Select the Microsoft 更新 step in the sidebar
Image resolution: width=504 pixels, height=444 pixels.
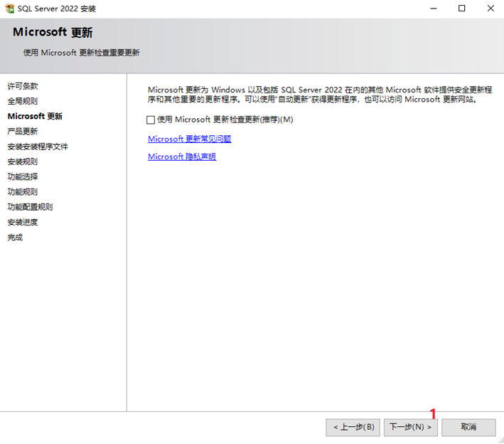click(x=35, y=116)
